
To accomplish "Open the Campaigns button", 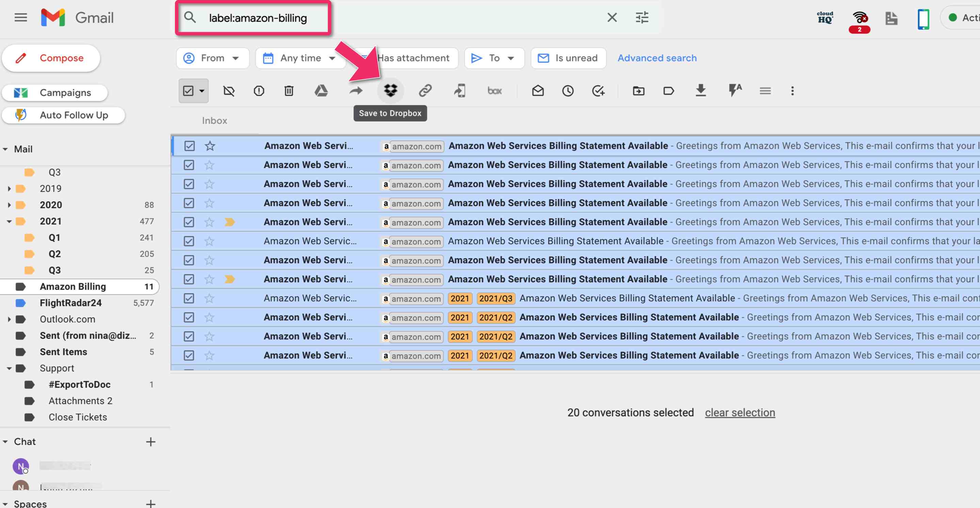I will pyautogui.click(x=55, y=93).
